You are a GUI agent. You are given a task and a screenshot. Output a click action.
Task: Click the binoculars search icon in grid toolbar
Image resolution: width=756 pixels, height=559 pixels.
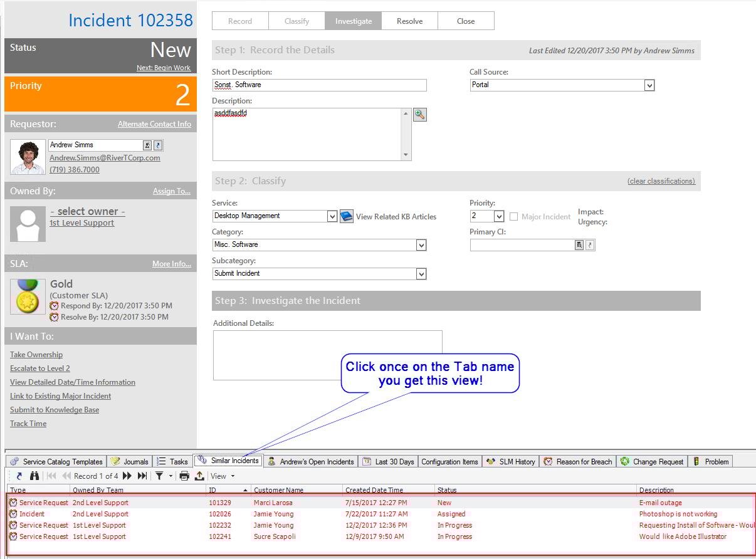pos(34,476)
